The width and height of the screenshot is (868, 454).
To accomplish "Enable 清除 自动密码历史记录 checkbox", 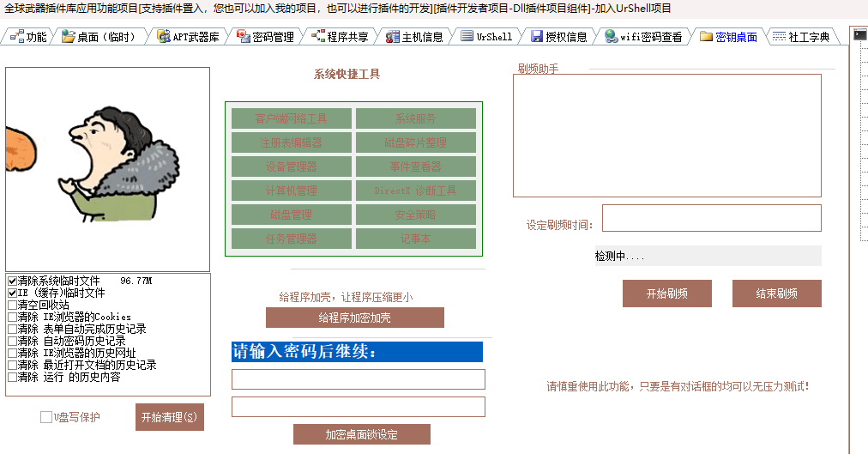I will click(x=12, y=341).
